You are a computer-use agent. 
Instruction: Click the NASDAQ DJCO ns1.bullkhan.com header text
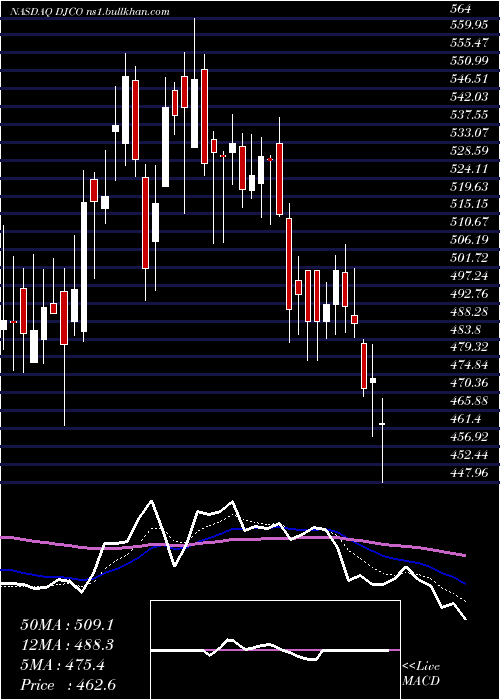pos(88,12)
